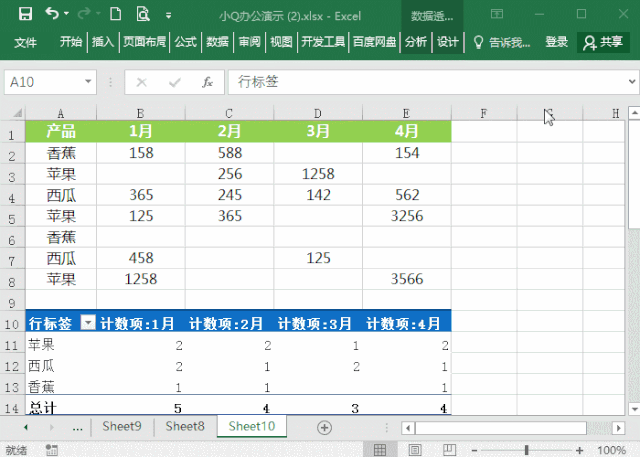Click the Ribbon Display Options icon
The image size is (640, 457).
[x=497, y=14]
